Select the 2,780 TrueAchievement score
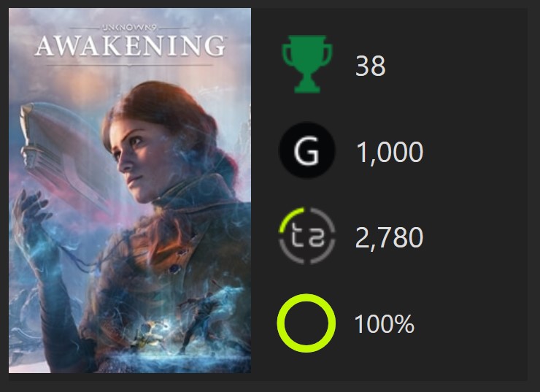 point(389,238)
